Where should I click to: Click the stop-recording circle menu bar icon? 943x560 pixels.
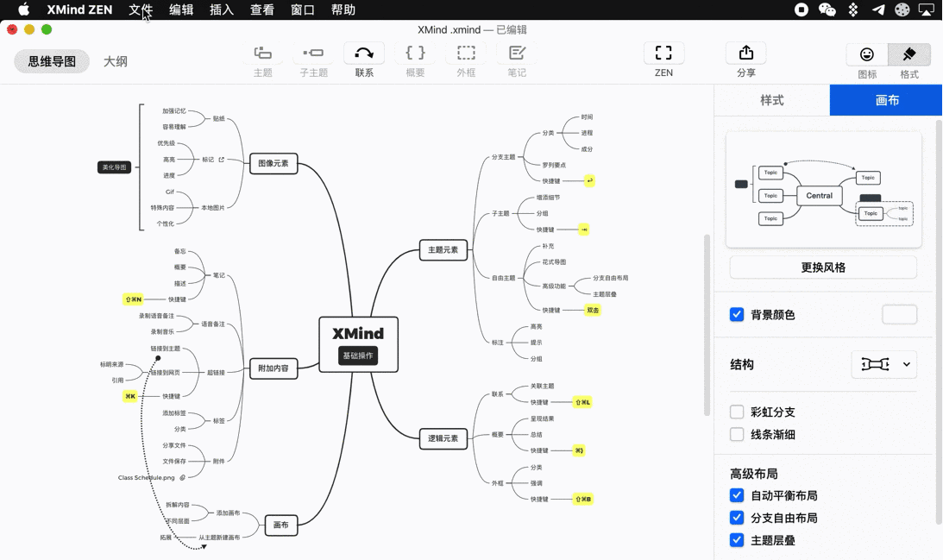[x=801, y=9]
